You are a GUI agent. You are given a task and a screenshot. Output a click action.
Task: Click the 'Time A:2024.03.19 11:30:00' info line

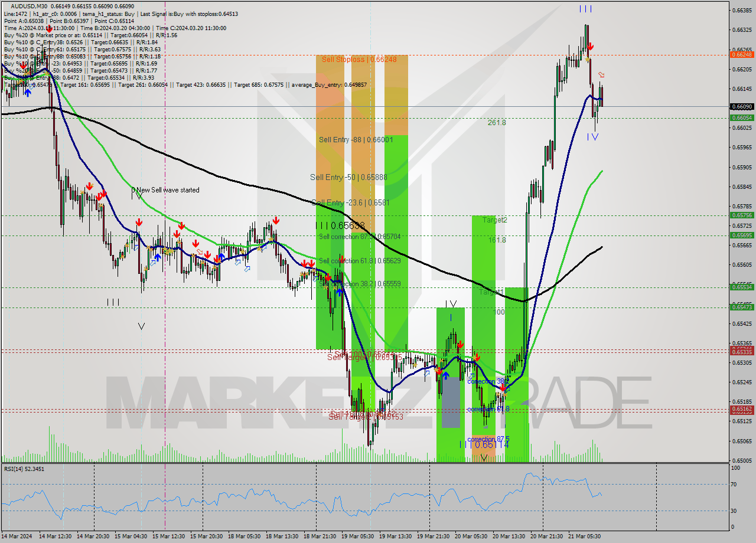coord(115,28)
